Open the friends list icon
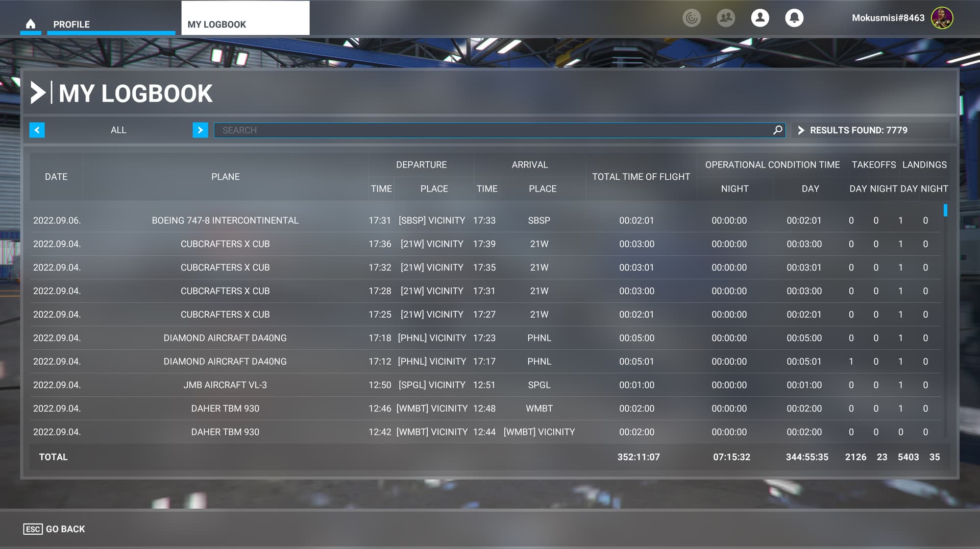The width and height of the screenshot is (980, 549). (x=726, y=17)
